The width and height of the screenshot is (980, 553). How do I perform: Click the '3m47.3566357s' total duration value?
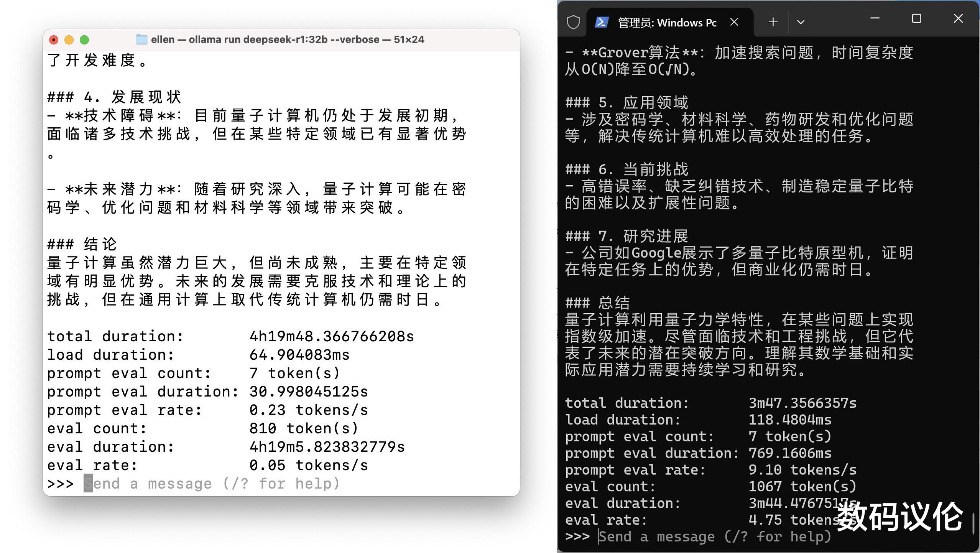point(802,403)
